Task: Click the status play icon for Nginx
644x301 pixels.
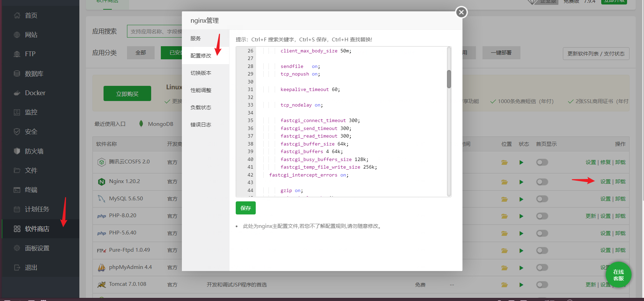Action: coord(521,182)
